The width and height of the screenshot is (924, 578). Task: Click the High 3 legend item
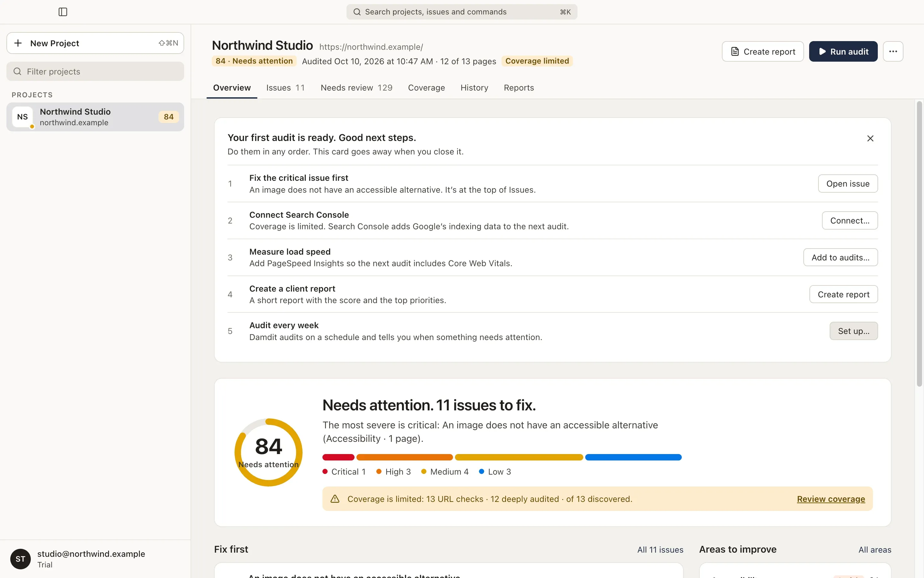click(x=393, y=472)
